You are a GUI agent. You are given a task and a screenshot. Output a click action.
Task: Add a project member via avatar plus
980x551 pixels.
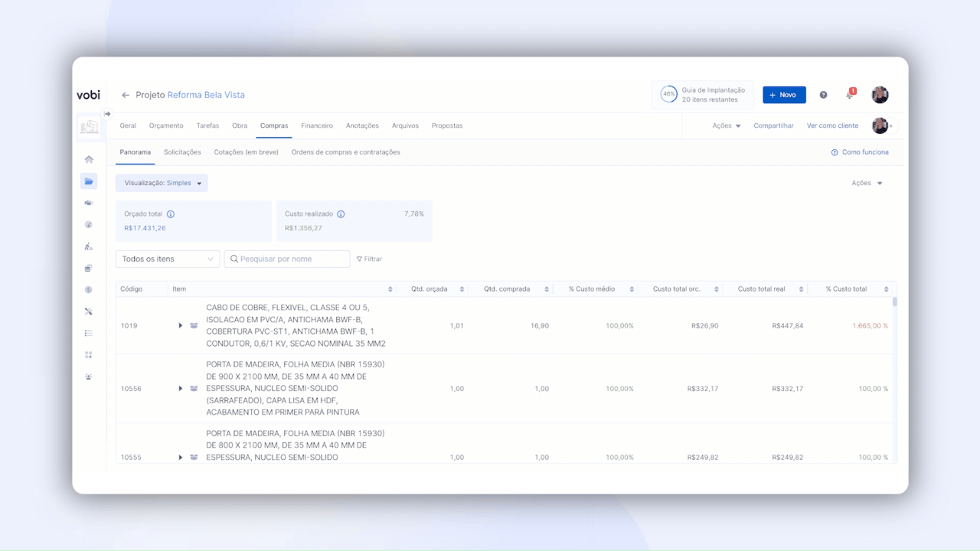click(x=882, y=126)
